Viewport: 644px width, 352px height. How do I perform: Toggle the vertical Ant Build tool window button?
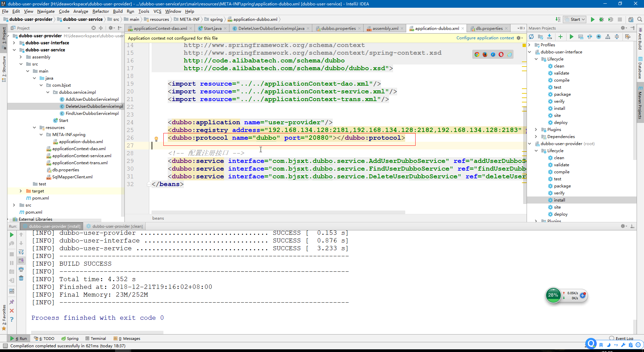tap(640, 39)
